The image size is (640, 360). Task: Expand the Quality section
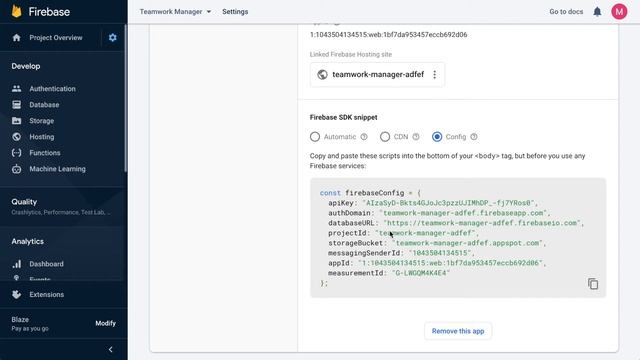pyautogui.click(x=24, y=202)
